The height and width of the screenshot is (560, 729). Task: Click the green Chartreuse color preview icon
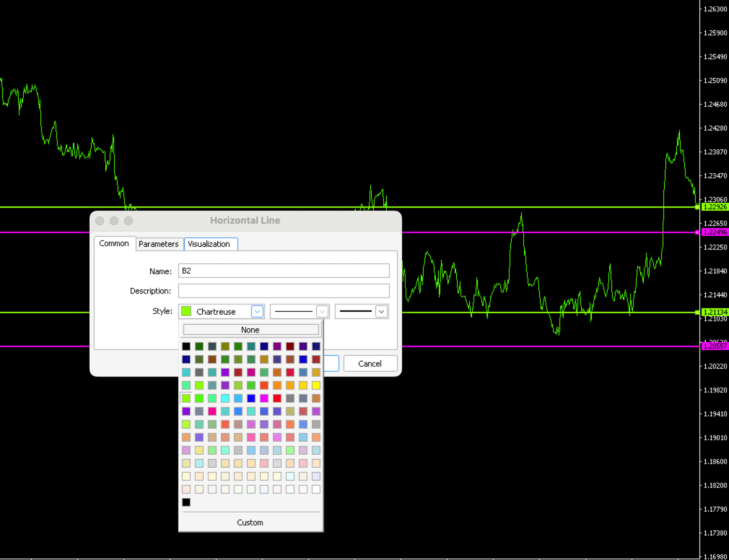[x=186, y=311]
